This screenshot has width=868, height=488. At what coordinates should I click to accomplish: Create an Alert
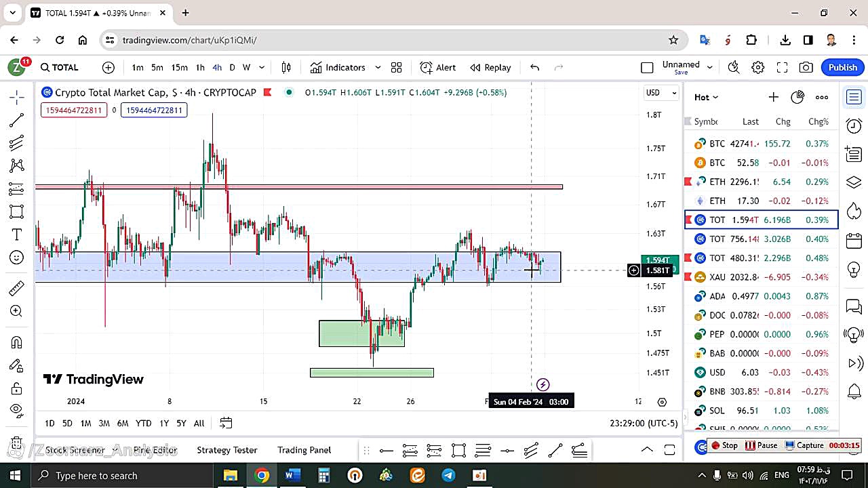(x=438, y=67)
